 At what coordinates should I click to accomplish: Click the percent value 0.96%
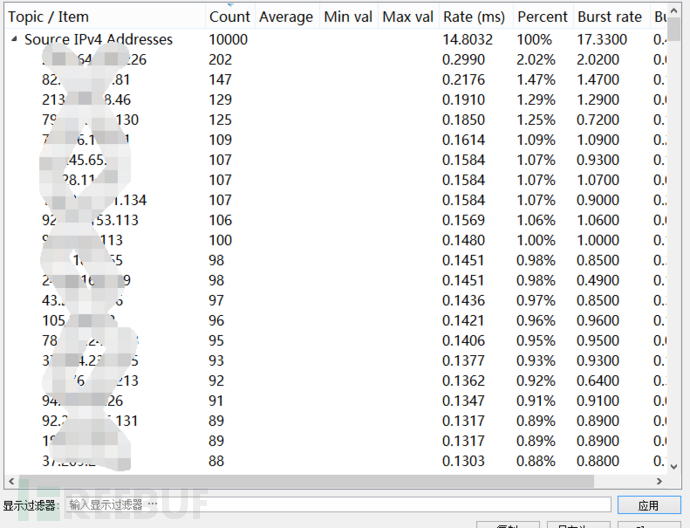coord(536,320)
